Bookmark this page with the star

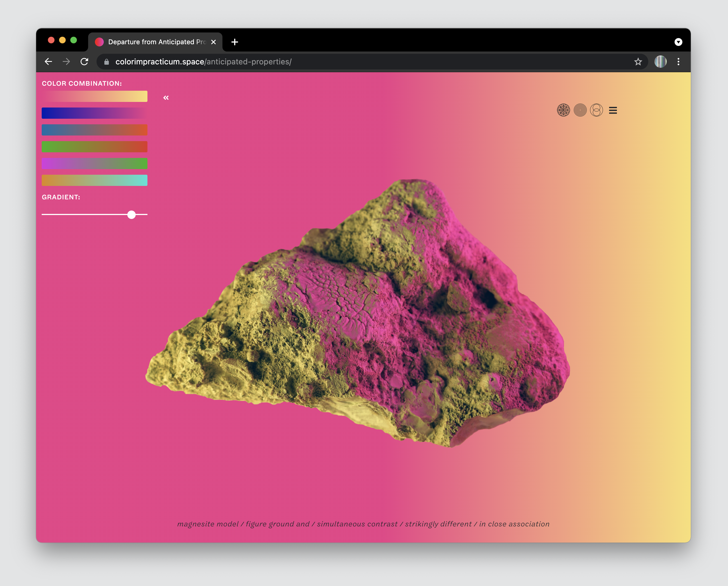[x=638, y=62]
